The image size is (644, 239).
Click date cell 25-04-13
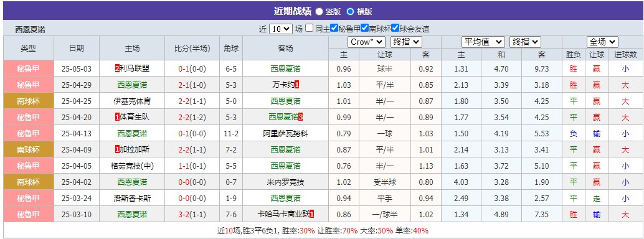point(77,133)
